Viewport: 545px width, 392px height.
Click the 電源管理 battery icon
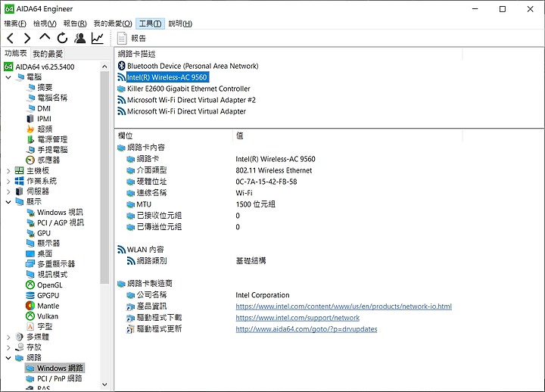click(x=30, y=139)
